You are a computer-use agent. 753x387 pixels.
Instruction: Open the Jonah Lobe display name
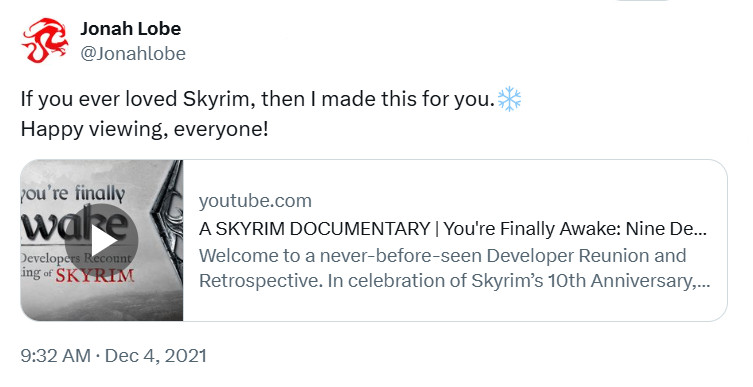[x=131, y=29]
